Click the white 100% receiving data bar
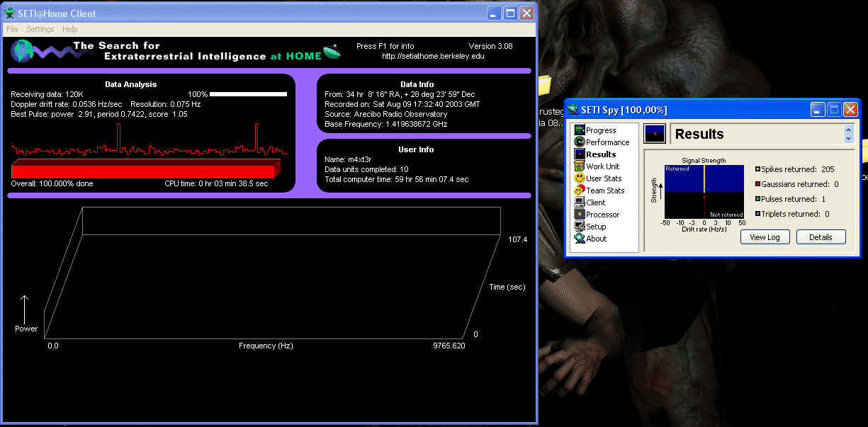Viewport: 868px width, 427px height. tap(248, 94)
